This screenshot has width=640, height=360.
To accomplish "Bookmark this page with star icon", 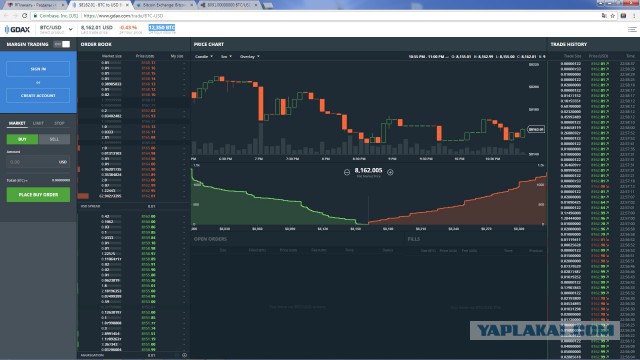I will click(x=613, y=16).
